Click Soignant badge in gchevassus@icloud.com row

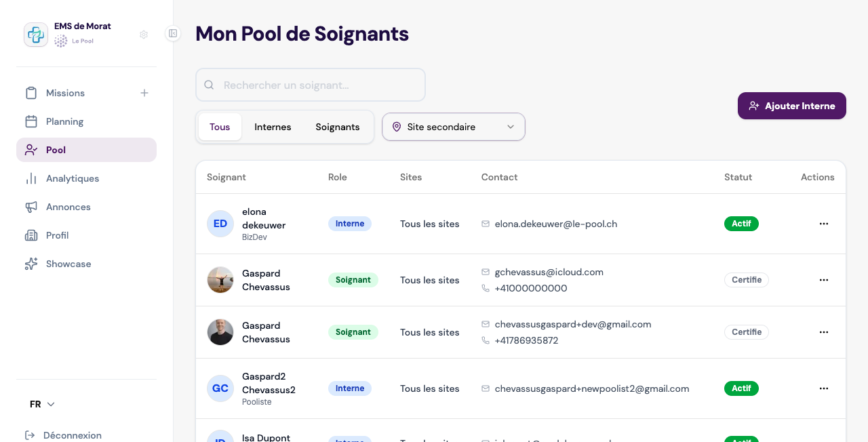pos(353,280)
